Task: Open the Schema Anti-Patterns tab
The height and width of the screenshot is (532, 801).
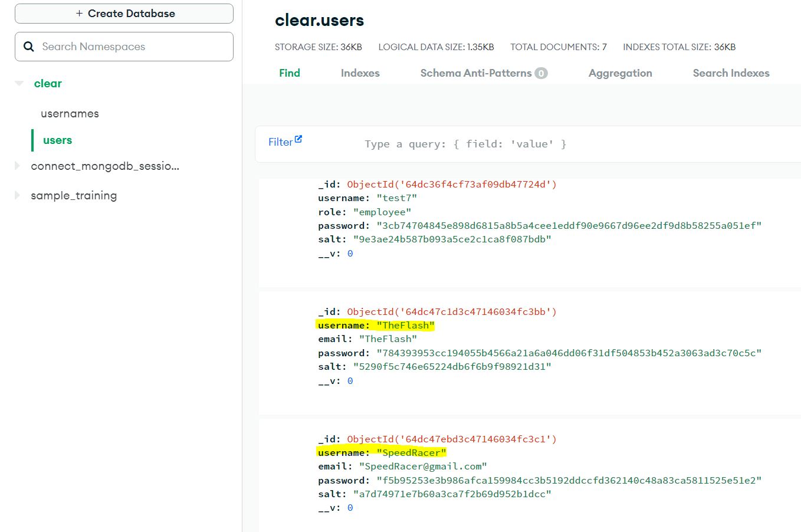Action: coord(475,73)
